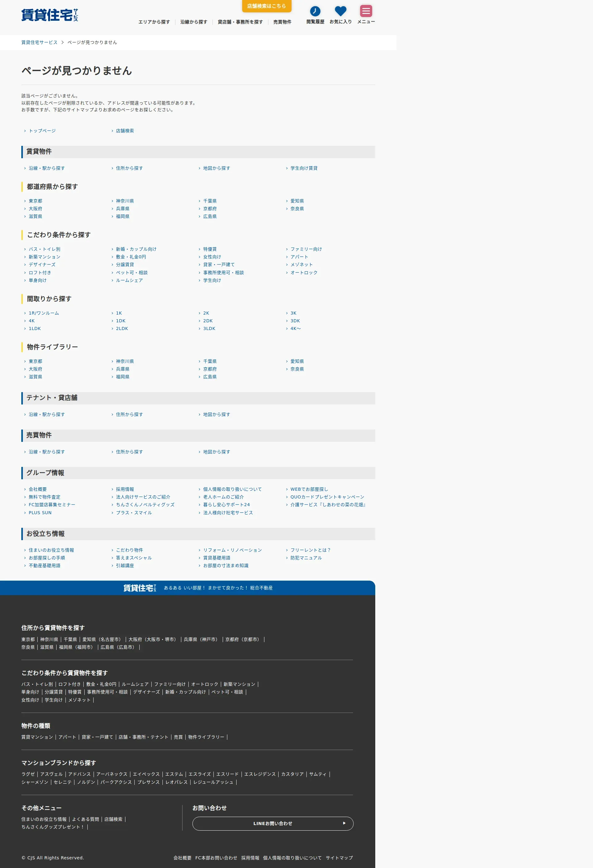The height and width of the screenshot is (868, 593).
Task: Open エリアから探す navigation item
Action: pos(154,22)
